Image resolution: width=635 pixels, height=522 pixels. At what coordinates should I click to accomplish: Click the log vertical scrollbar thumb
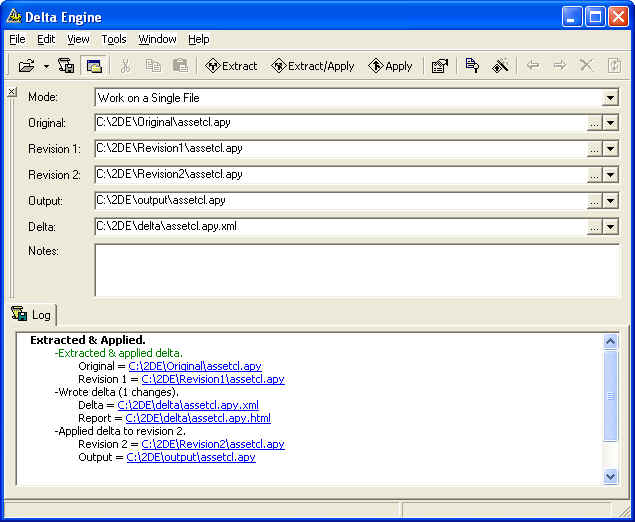pyautogui.click(x=610, y=396)
